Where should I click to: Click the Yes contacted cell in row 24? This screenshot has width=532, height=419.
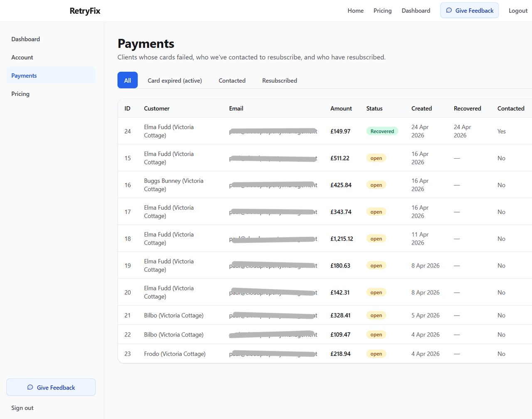[x=502, y=131]
